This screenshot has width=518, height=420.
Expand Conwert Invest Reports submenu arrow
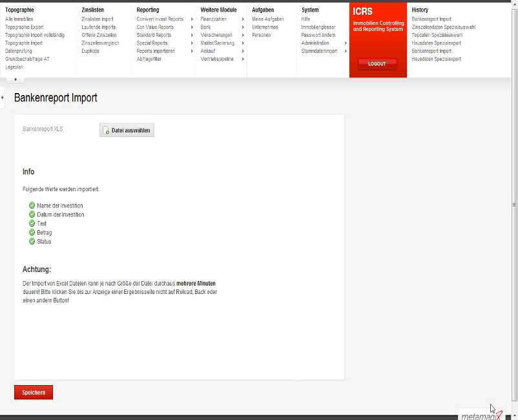coord(192,19)
